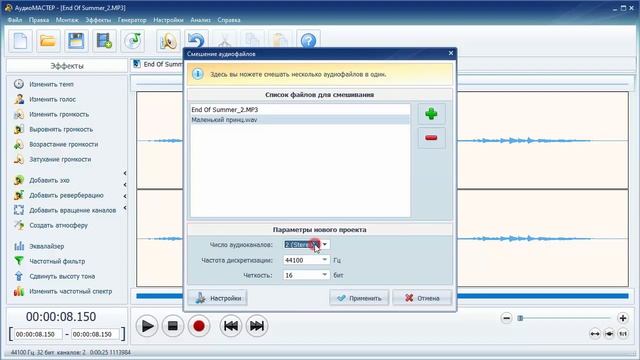Open the 'Частота дискретизации' 44100 dropdown
Screen dimensions: 640x360
pyautogui.click(x=306, y=260)
